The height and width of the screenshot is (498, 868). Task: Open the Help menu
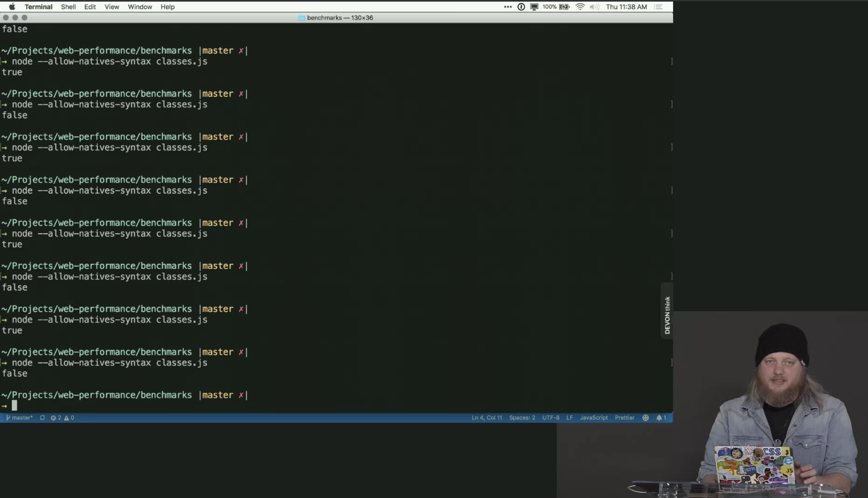(168, 7)
